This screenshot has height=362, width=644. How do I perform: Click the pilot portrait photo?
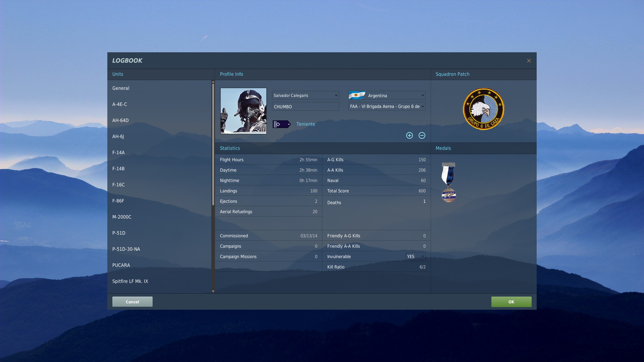(x=243, y=111)
